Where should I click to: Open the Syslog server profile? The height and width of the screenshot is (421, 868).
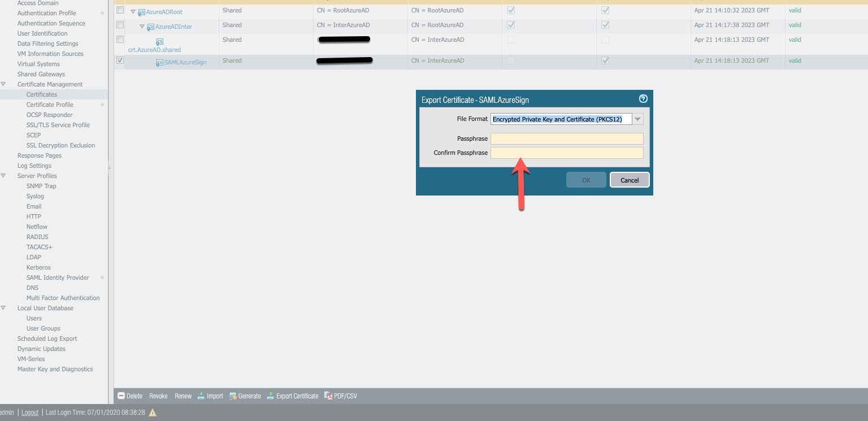pos(35,196)
